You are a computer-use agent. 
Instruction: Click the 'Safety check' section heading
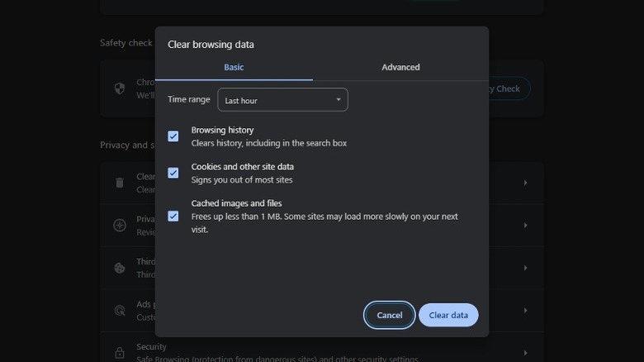coord(126,43)
